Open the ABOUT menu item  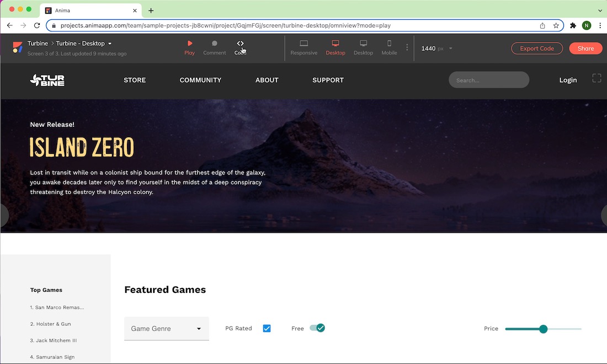(267, 80)
